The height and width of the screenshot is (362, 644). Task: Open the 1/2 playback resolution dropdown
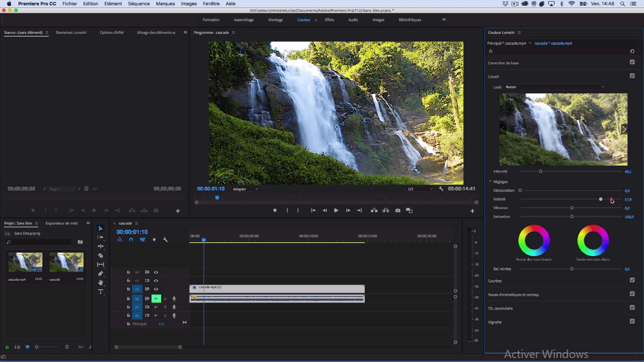[420, 189]
